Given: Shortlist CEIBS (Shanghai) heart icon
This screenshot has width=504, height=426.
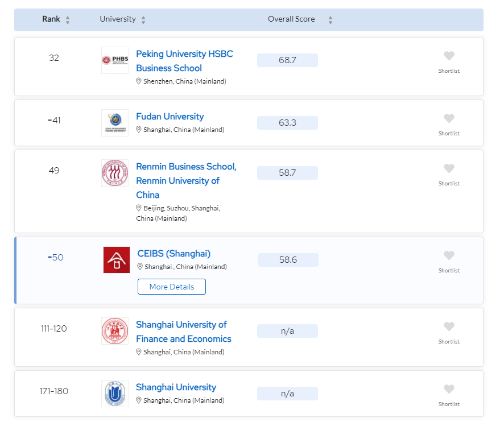Looking at the screenshot, I should 449,256.
